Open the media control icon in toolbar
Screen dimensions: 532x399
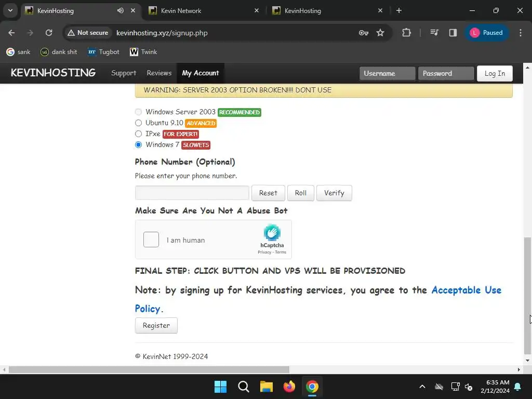pos(434,33)
